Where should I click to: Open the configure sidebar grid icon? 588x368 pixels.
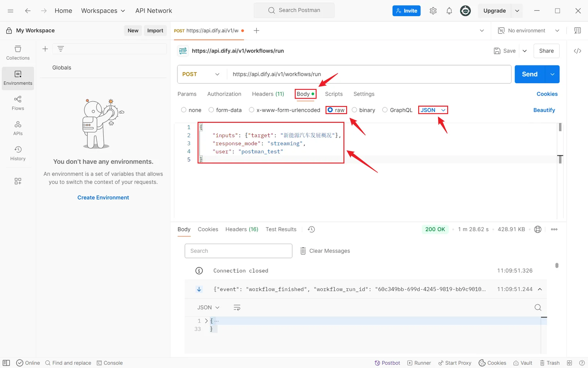[18, 181]
